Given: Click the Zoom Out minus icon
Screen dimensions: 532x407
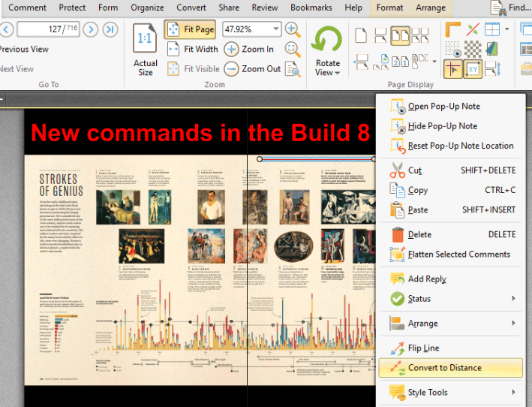Looking at the screenshot, I should click(x=231, y=69).
